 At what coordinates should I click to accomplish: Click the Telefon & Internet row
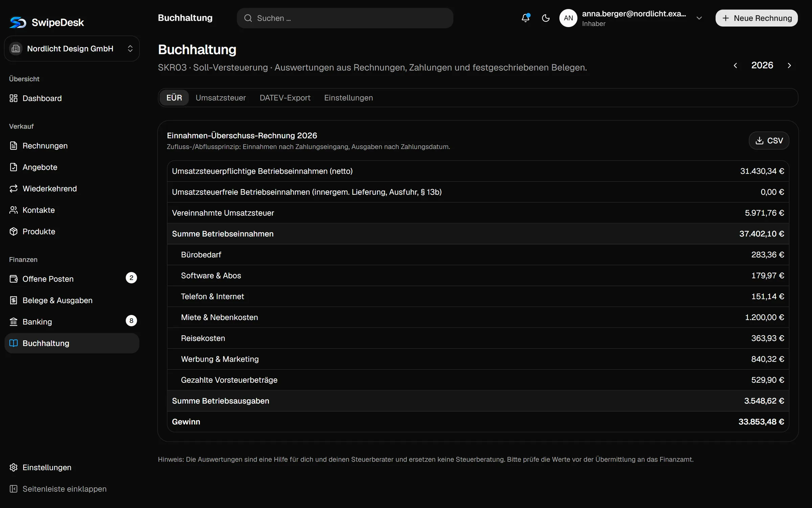coord(478,296)
